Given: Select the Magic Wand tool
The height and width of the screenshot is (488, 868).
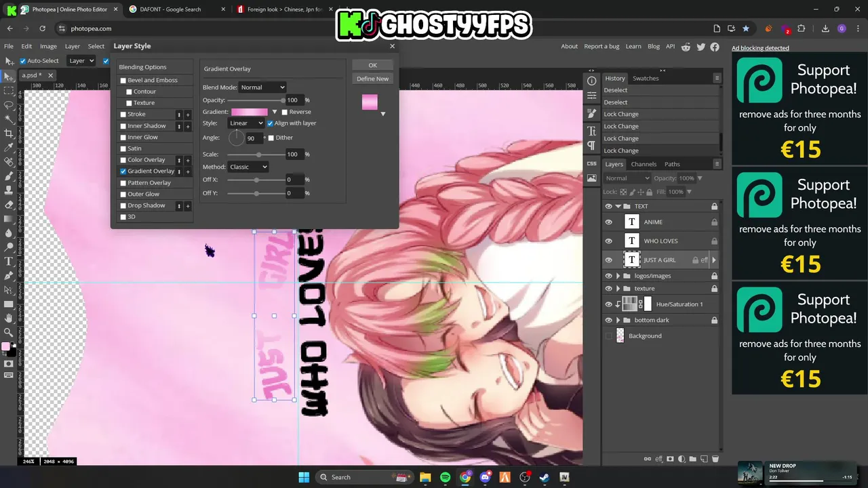Looking at the screenshot, I should (x=9, y=119).
